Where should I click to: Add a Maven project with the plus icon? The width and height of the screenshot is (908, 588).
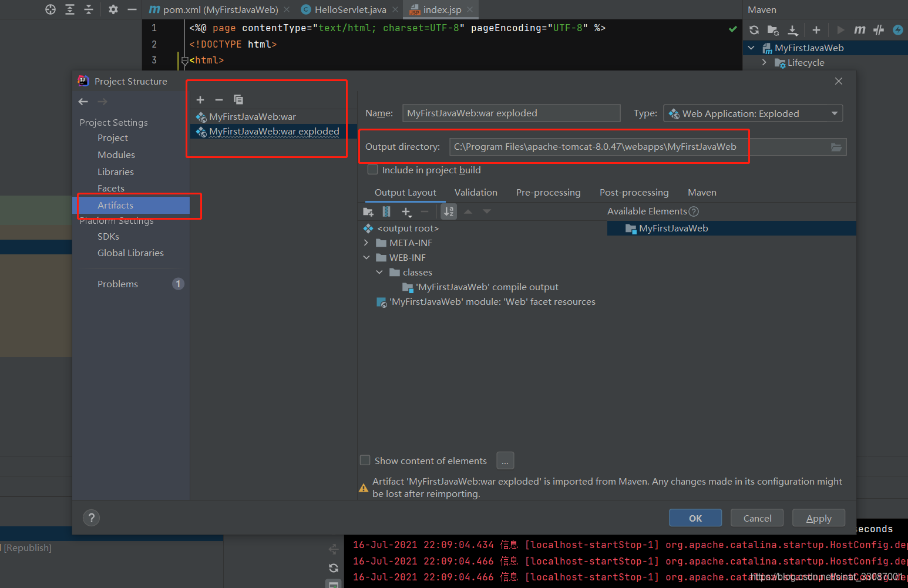click(x=816, y=30)
